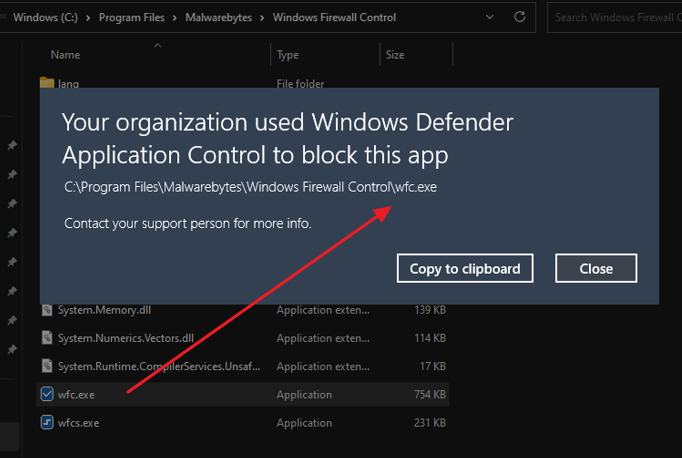
Task: Click the System.Runtime.CompilerServices DLL icon
Action: (x=47, y=366)
